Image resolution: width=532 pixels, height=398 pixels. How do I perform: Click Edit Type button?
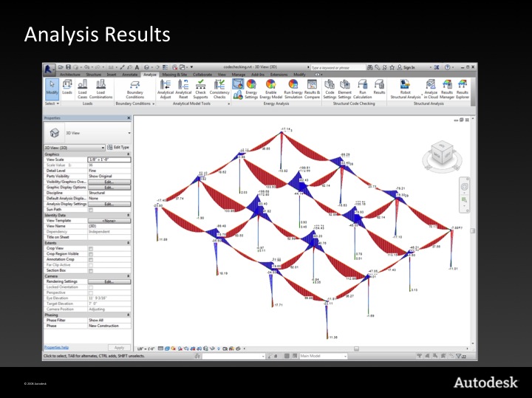pos(118,148)
